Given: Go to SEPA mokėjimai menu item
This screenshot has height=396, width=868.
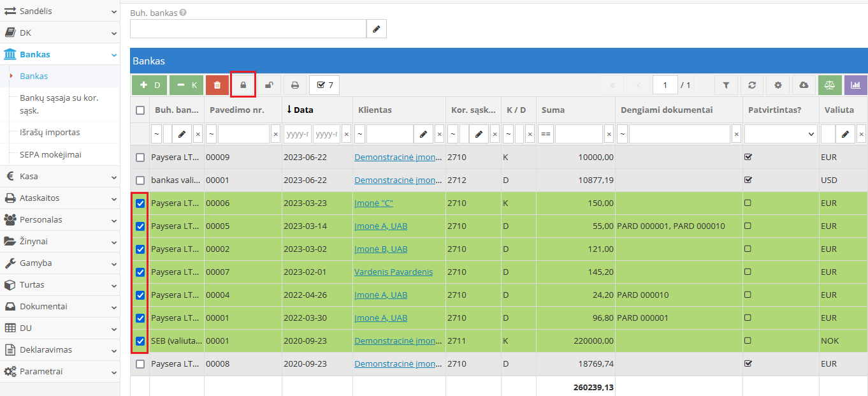Looking at the screenshot, I should tap(50, 154).
